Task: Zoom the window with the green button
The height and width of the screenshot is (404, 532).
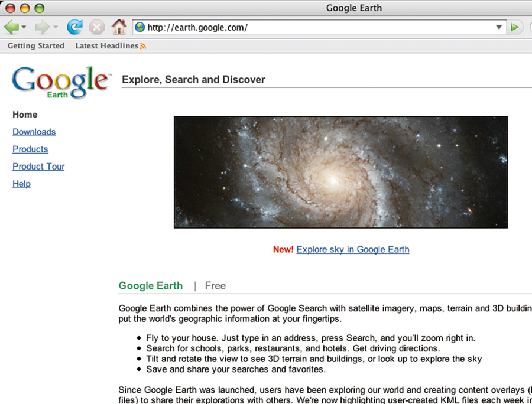Action: [40, 8]
